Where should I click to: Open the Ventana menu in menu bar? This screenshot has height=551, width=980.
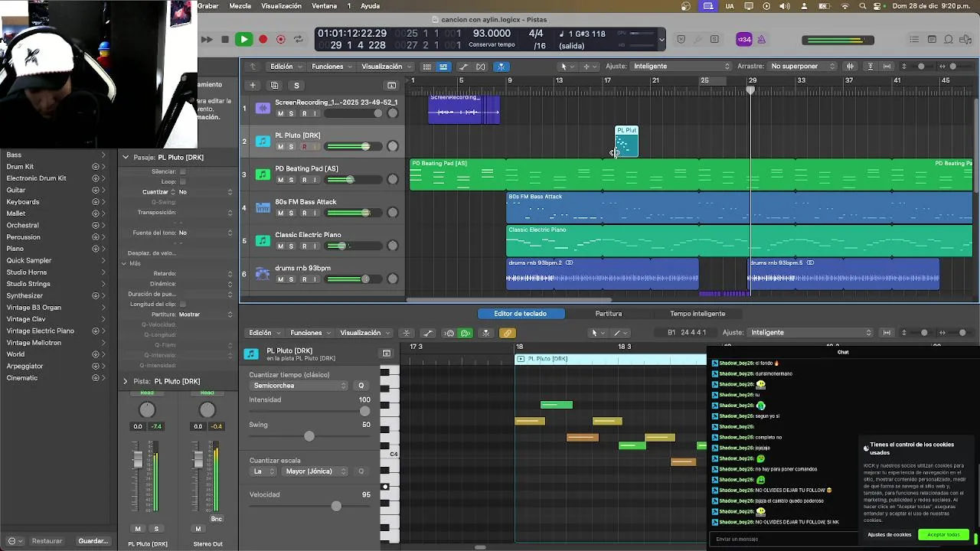[325, 6]
